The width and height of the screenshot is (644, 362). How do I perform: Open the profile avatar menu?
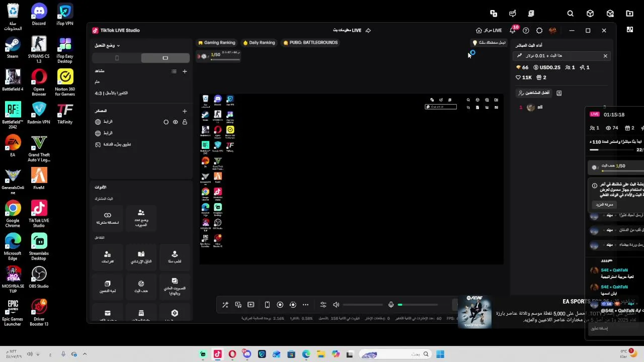[x=552, y=30]
